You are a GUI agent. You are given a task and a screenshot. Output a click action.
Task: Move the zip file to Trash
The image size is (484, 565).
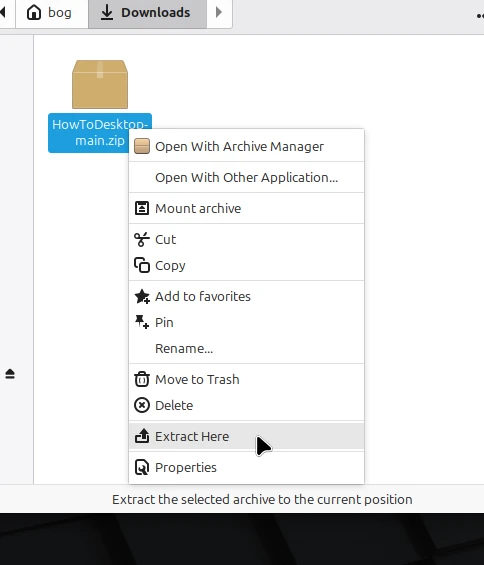(x=247, y=379)
